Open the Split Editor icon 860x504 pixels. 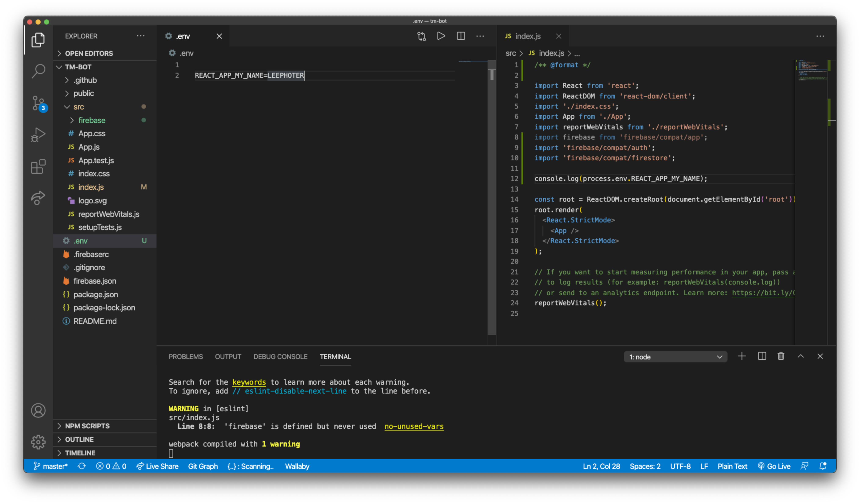[461, 36]
